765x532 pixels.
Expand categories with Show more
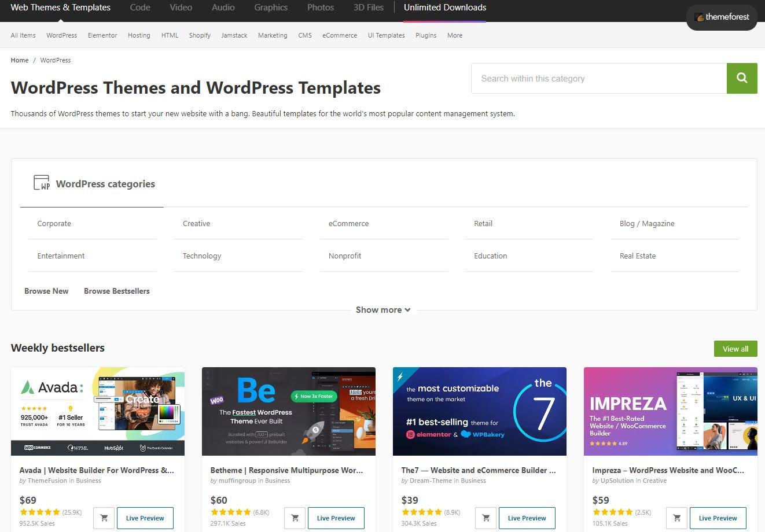tap(382, 310)
